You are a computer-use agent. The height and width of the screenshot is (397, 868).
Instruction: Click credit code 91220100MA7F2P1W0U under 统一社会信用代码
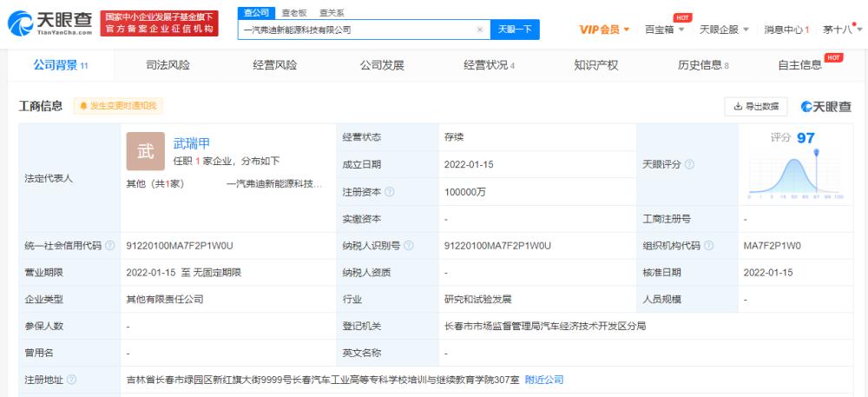[x=180, y=246]
